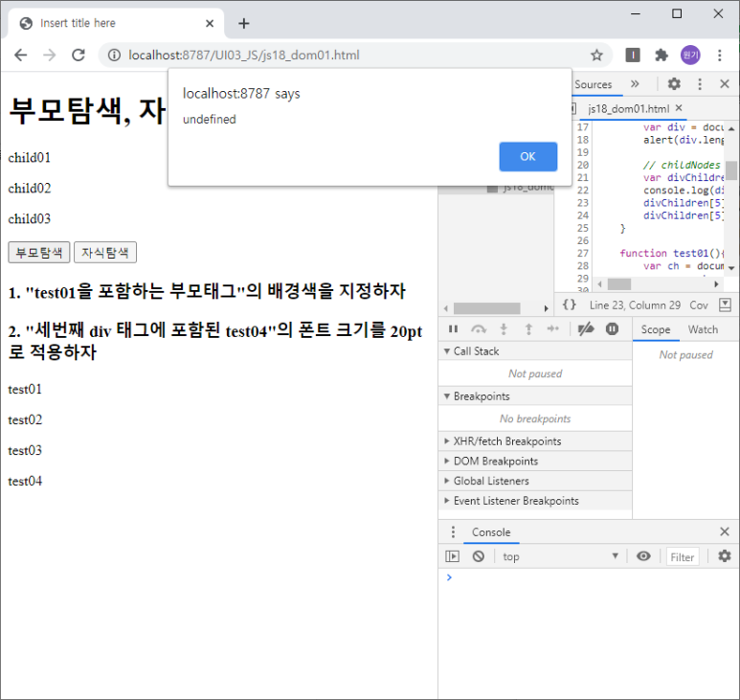Close the 'Insert title here' tab
This screenshot has width=740, height=700.
coord(210,23)
